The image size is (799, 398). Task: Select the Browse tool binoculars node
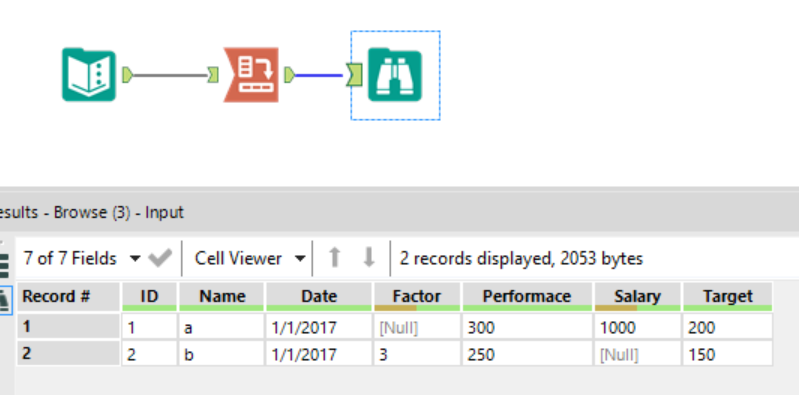(x=395, y=75)
